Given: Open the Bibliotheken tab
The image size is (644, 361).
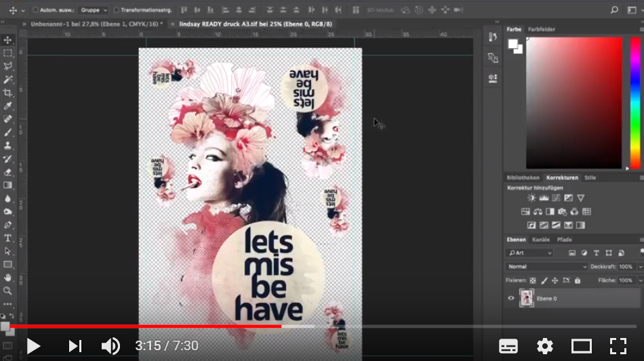Looking at the screenshot, I should pos(523,177).
